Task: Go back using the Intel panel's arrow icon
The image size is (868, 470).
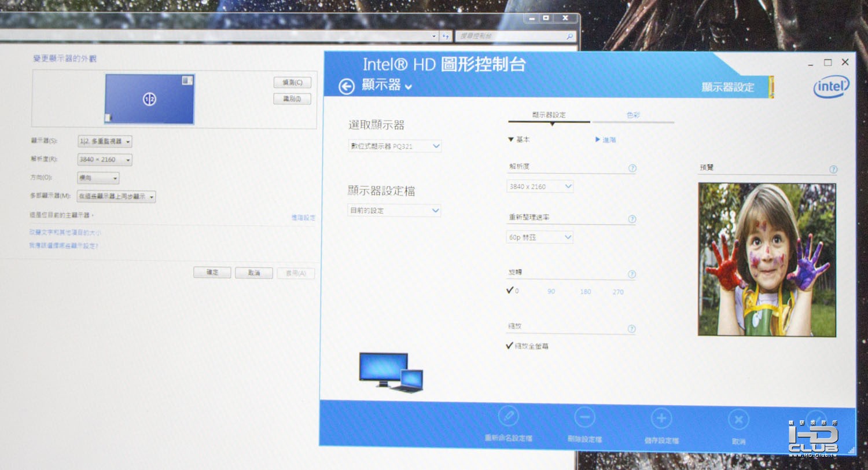Action: tap(346, 87)
